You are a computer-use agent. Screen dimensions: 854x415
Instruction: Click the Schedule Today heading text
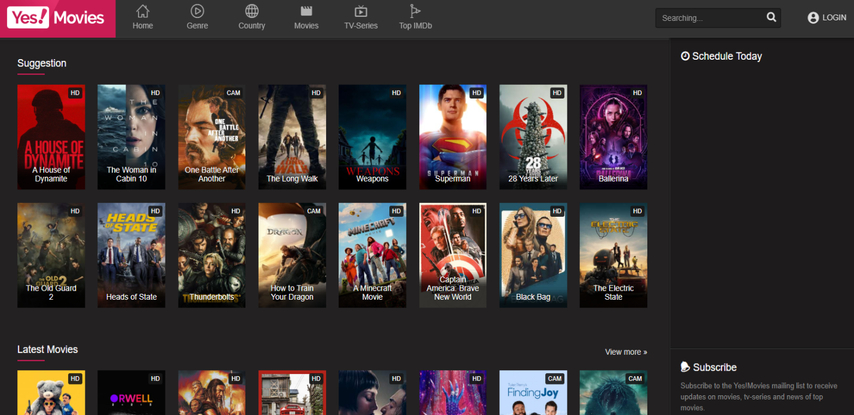727,56
